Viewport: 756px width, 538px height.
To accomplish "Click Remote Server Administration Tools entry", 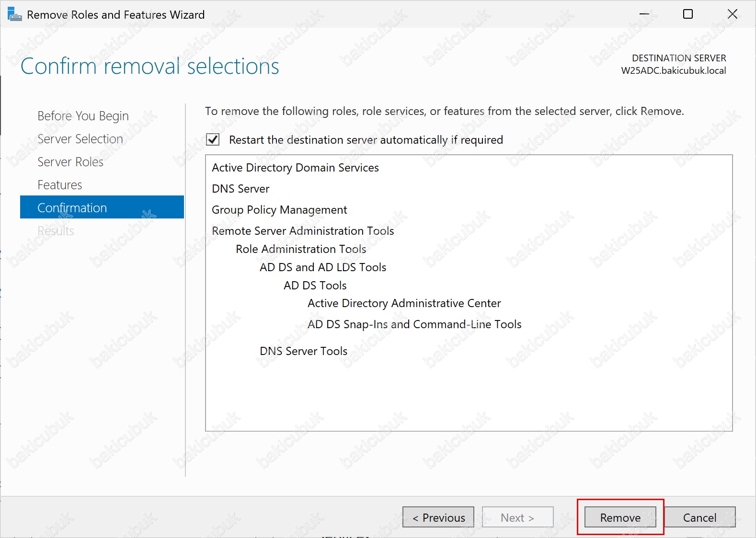I will (303, 231).
